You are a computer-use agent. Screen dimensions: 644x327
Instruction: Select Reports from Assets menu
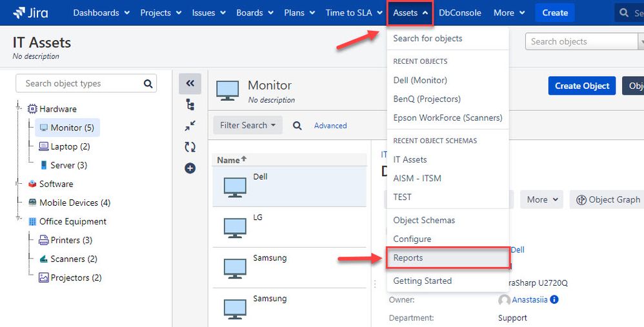(x=447, y=257)
